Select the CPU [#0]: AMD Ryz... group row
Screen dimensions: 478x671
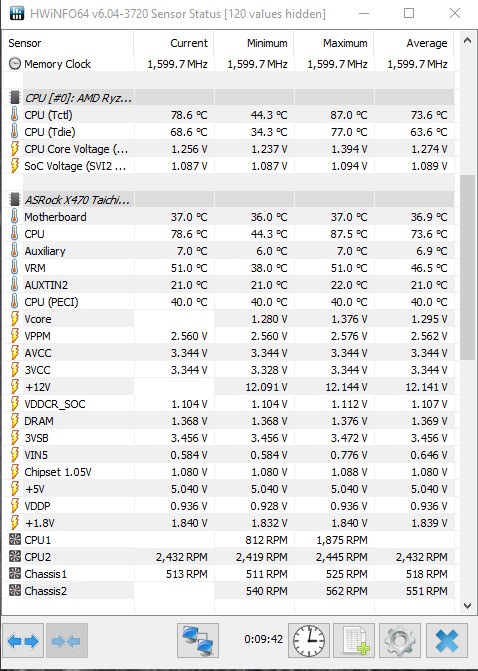(231, 98)
